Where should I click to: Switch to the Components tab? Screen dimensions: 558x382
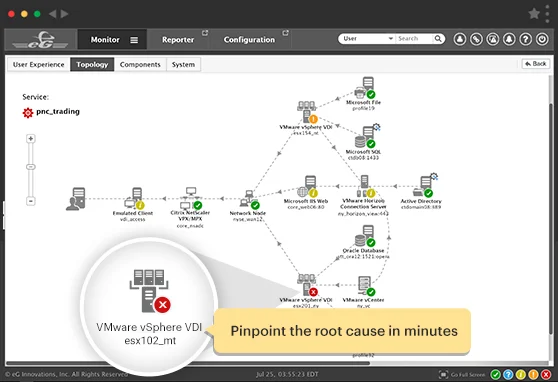[140, 64]
